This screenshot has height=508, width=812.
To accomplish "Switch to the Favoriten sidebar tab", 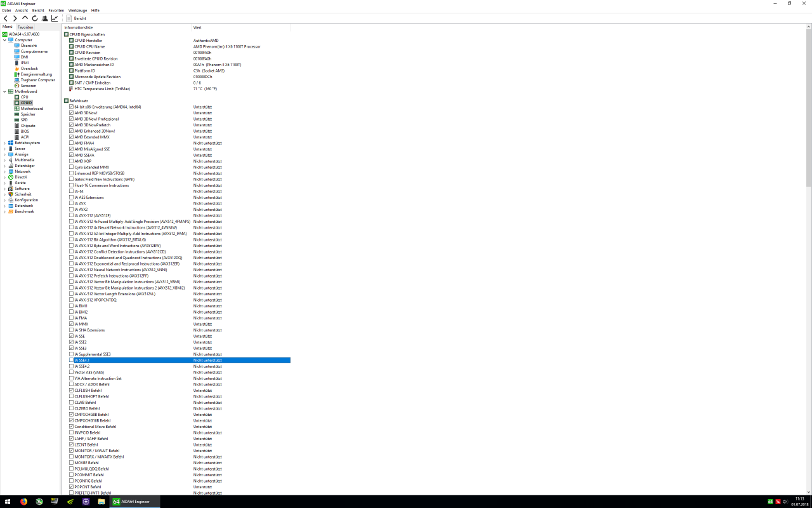I will 25,27.
